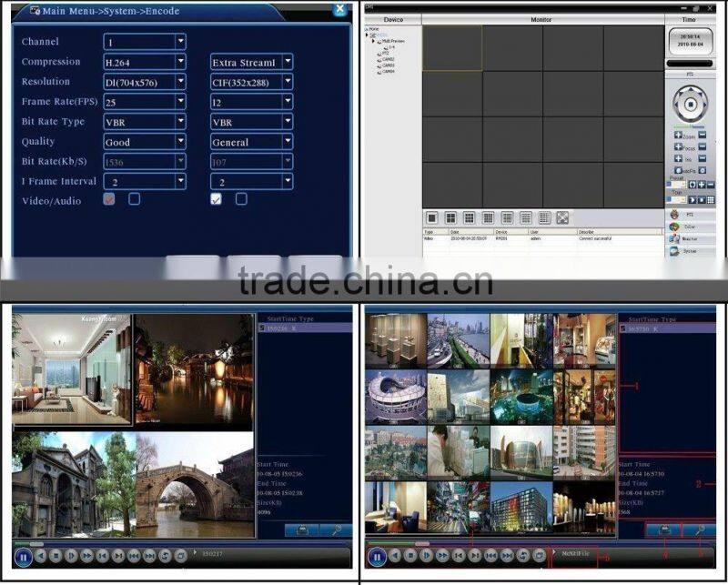Click the Iris minus control
This screenshot has height=585, width=728.
tap(703, 157)
